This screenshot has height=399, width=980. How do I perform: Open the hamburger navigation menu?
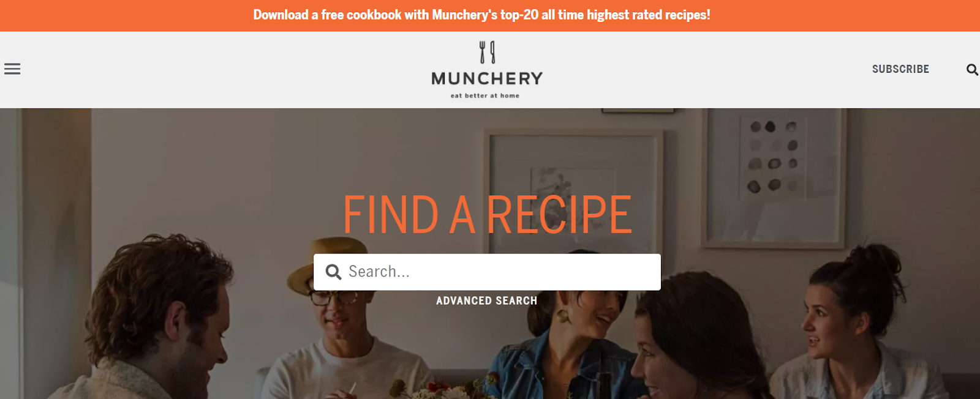(12, 69)
